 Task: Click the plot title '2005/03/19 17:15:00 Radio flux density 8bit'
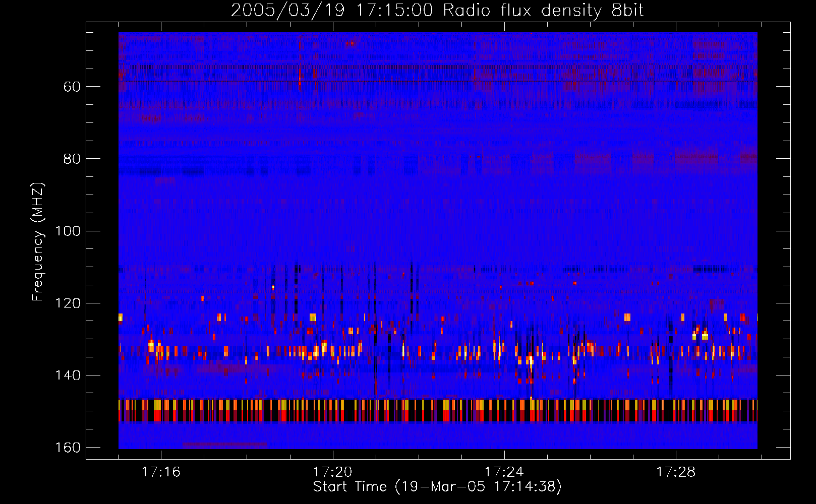click(437, 11)
